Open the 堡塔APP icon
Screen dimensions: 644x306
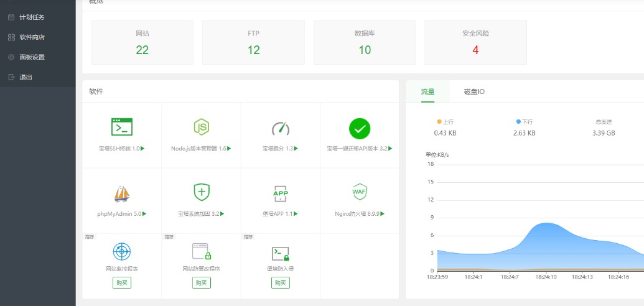tap(281, 193)
